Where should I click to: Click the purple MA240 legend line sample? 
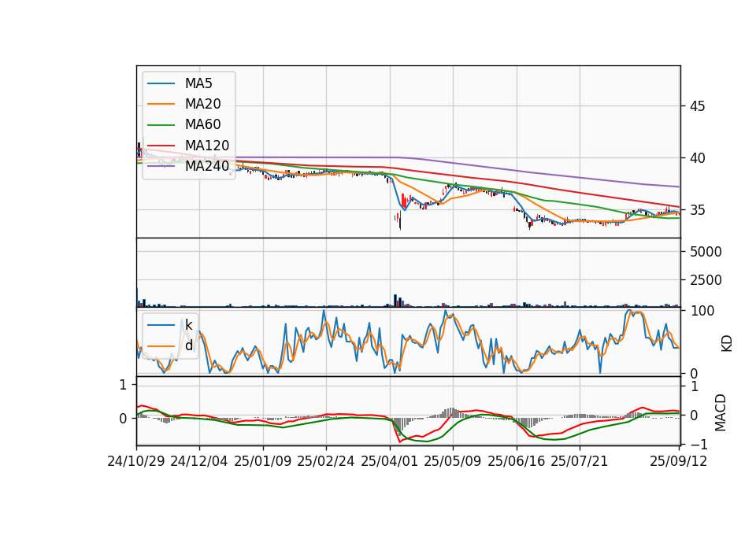[x=161, y=166]
